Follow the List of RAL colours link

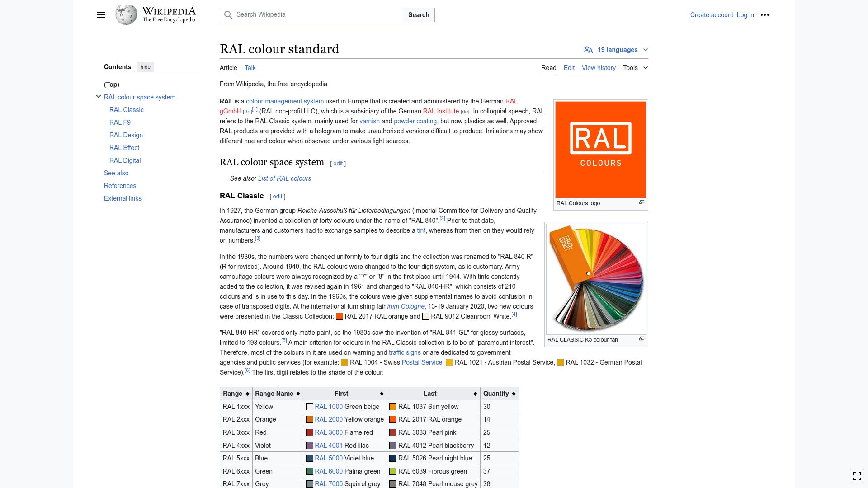tap(284, 178)
